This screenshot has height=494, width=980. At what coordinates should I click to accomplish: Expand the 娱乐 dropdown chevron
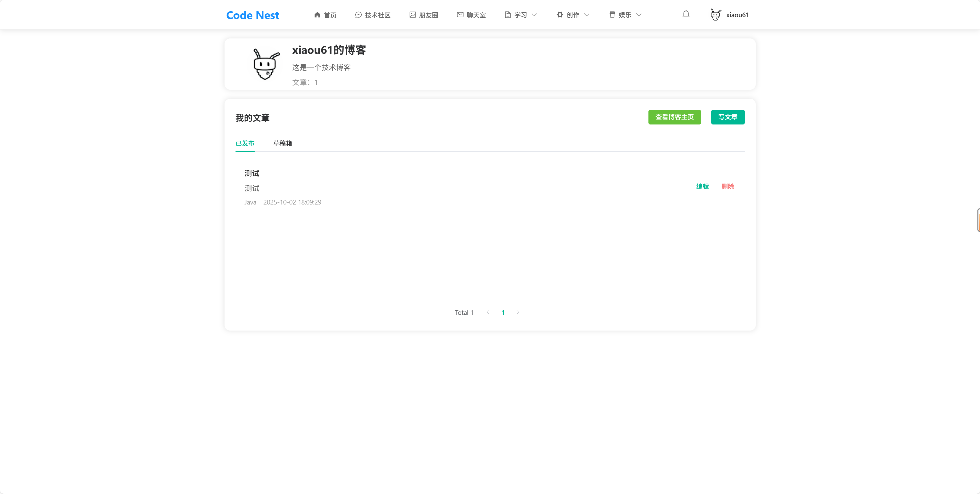click(639, 15)
